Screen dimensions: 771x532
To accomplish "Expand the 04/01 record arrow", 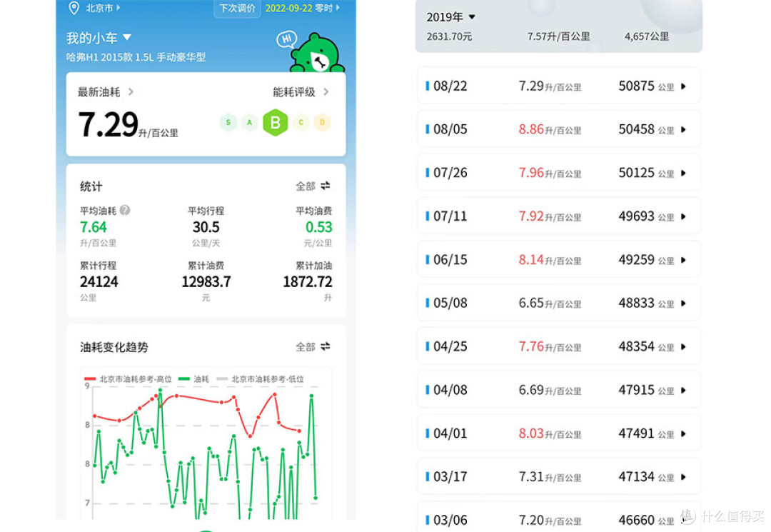I will pyautogui.click(x=683, y=433).
